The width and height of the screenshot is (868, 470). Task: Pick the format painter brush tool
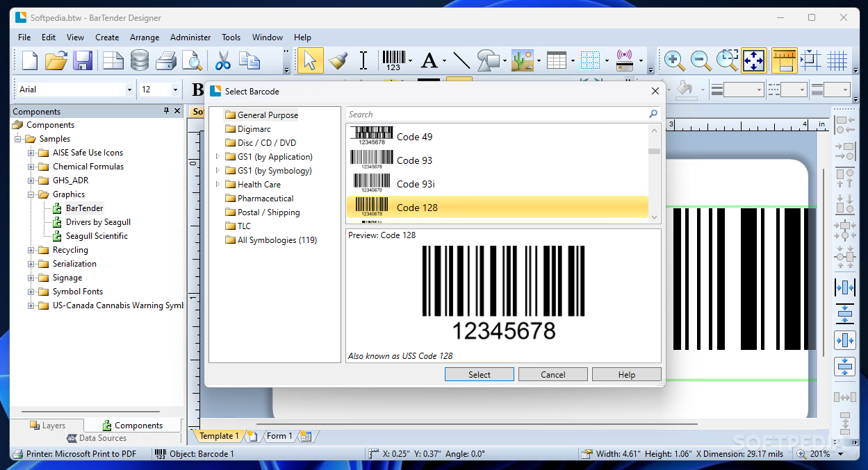(338, 61)
